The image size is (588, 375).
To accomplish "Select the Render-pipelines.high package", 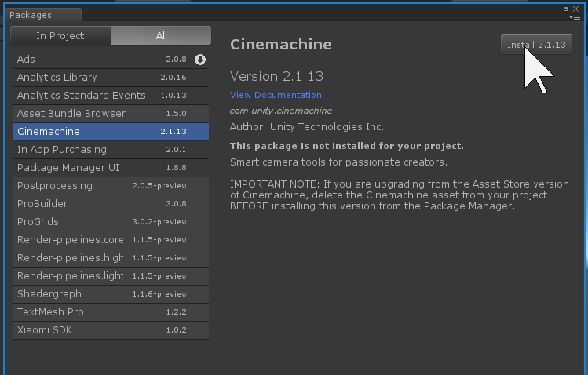I will pos(111,258).
